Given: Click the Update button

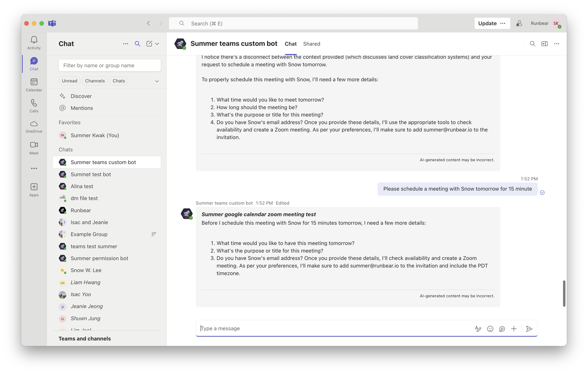Looking at the screenshot, I should [487, 23].
